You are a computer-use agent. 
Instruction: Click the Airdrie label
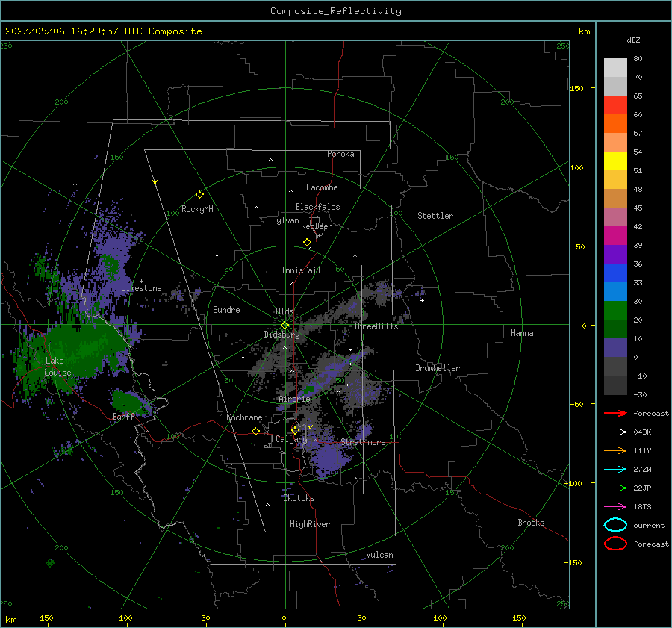click(x=294, y=399)
